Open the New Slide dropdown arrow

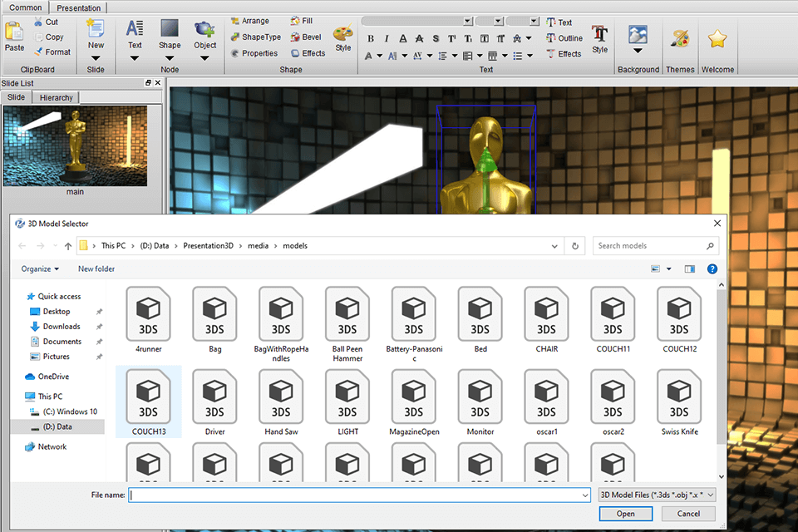tap(96, 57)
